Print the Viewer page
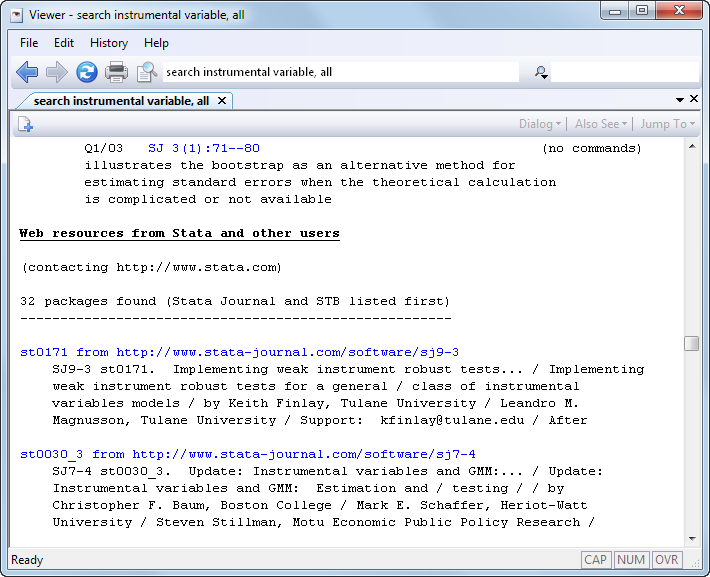The image size is (710, 577). pyautogui.click(x=117, y=72)
